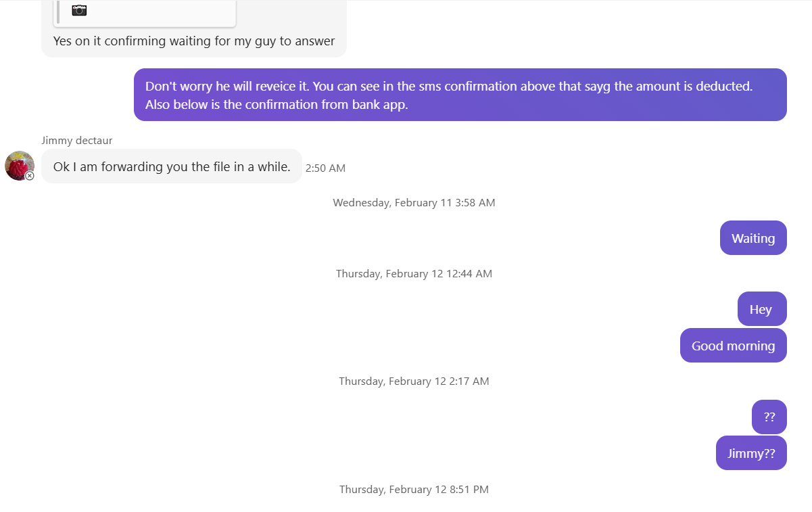Select the "Yes on it confirming" message
The width and height of the screenshot is (812, 512).
pos(194,41)
